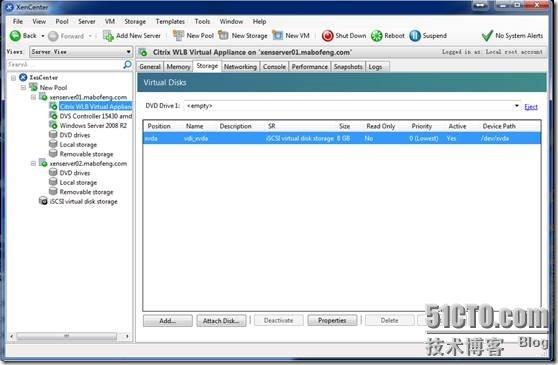558x365 pixels.
Task: Click the title bar VM status icon
Action: coord(143,52)
